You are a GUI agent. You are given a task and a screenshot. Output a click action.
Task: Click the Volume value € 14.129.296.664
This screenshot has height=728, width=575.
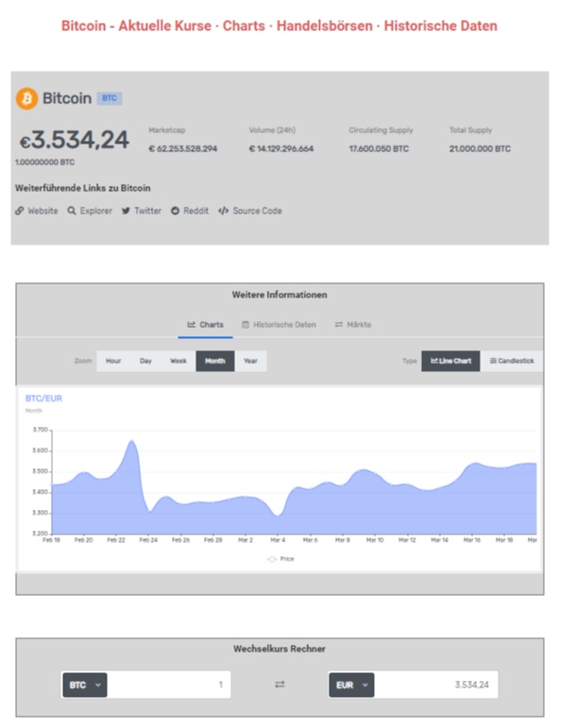pyautogui.click(x=281, y=149)
